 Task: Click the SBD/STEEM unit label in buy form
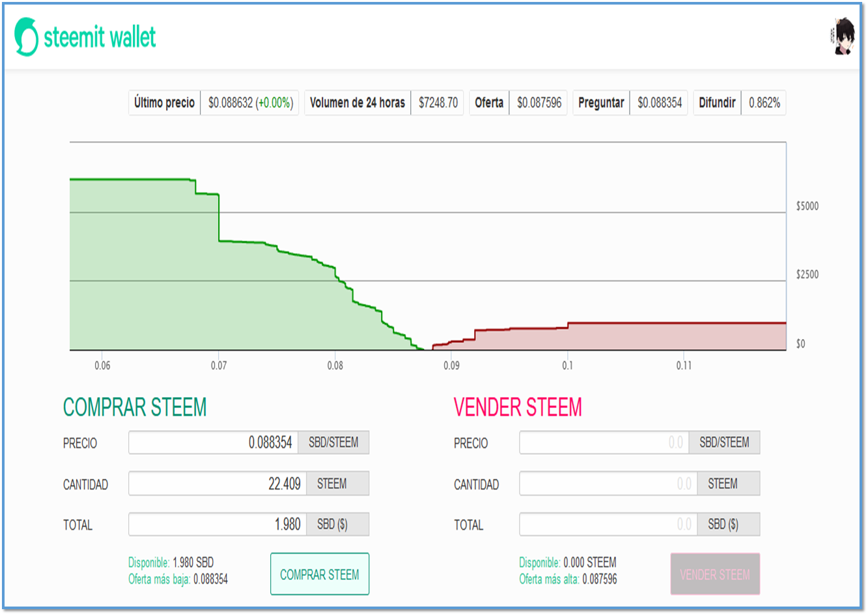[x=333, y=443]
